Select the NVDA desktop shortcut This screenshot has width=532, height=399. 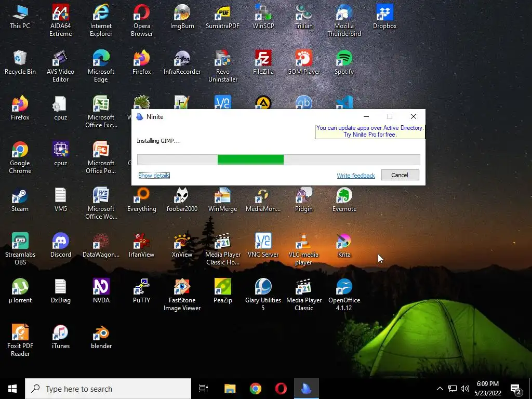[101, 291]
